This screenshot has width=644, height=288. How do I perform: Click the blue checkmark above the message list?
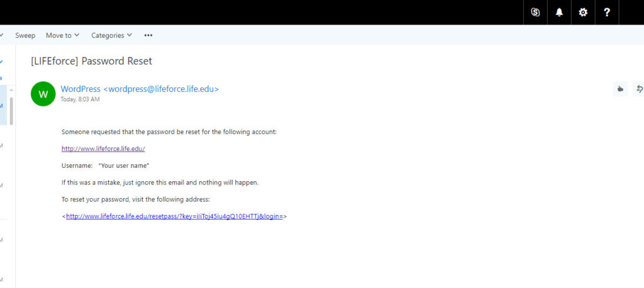(x=2, y=62)
